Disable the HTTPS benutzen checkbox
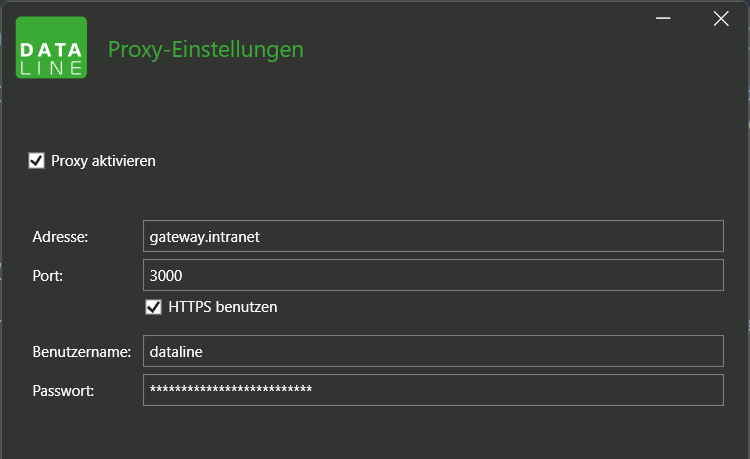Screen dimensions: 750x459 click(x=154, y=307)
